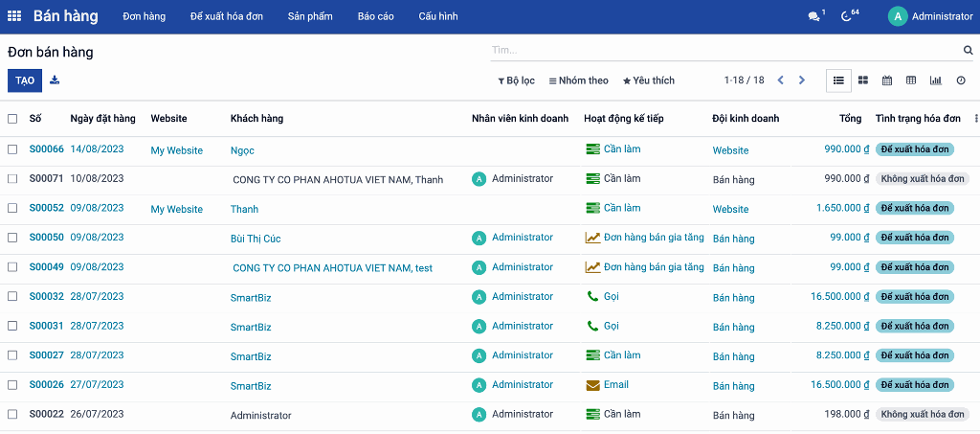Switch to kanban view

coord(863,80)
